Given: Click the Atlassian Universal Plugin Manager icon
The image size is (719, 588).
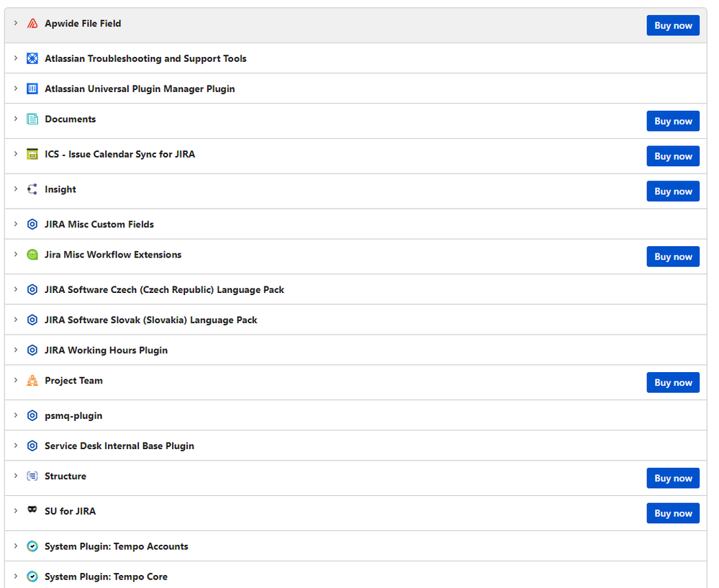Looking at the screenshot, I should click(x=32, y=89).
